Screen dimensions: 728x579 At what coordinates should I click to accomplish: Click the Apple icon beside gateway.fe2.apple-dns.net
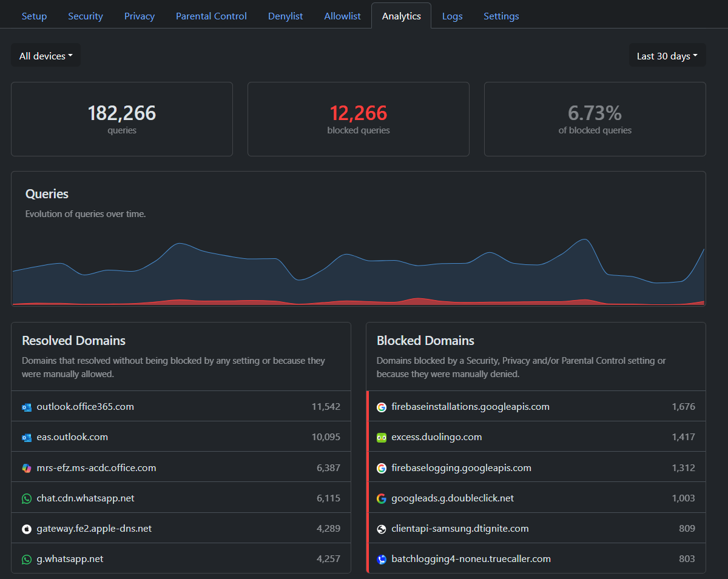(27, 529)
